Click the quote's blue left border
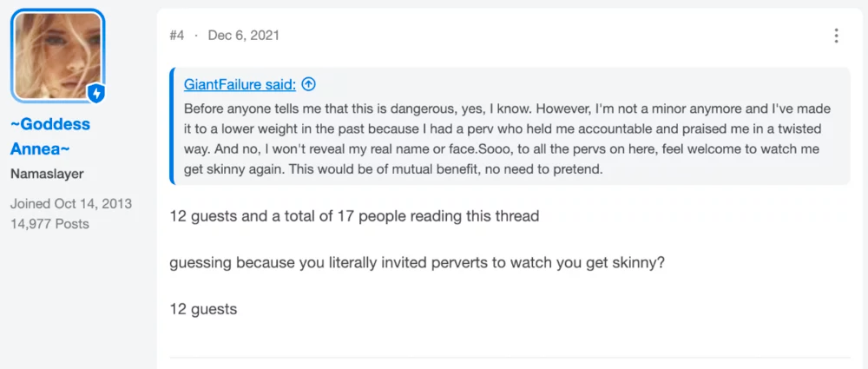The width and height of the screenshot is (868, 369). click(172, 126)
